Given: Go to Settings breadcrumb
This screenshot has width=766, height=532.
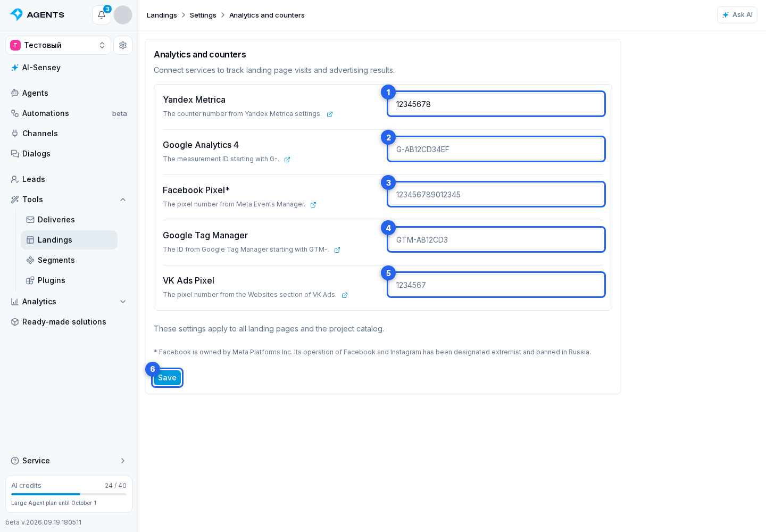Looking at the screenshot, I should (x=203, y=15).
